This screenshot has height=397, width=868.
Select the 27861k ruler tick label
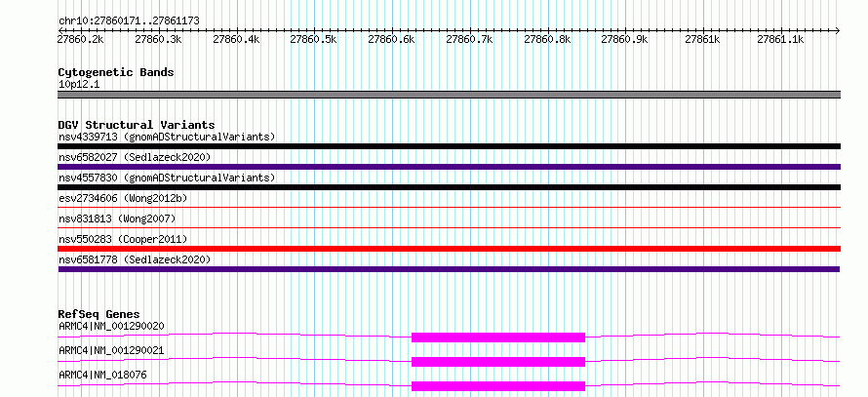click(x=702, y=39)
